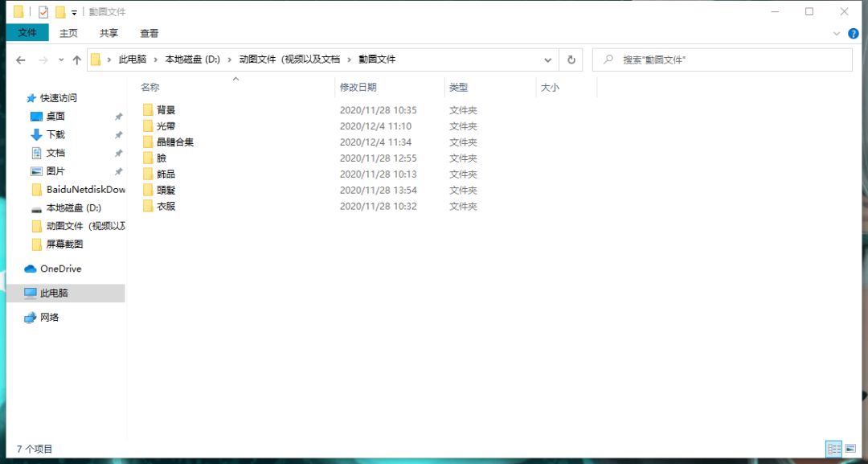Open the recent locations dropdown arrow

pos(61,60)
